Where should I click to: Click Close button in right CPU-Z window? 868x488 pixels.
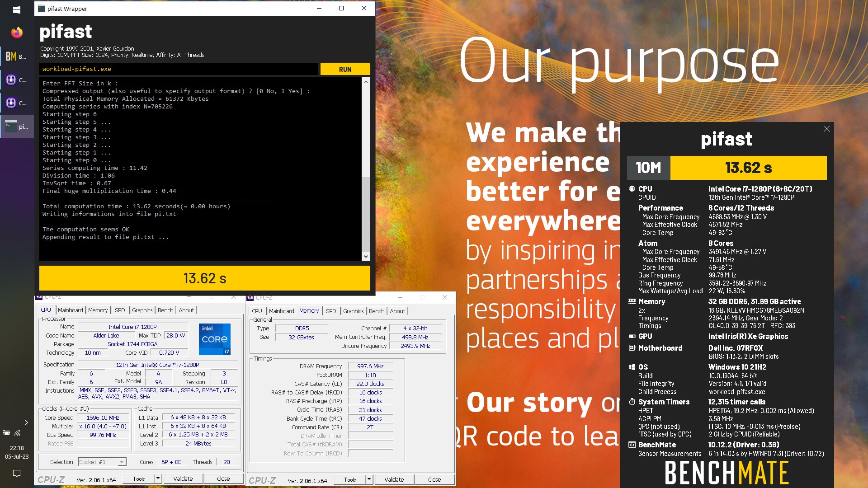click(434, 479)
